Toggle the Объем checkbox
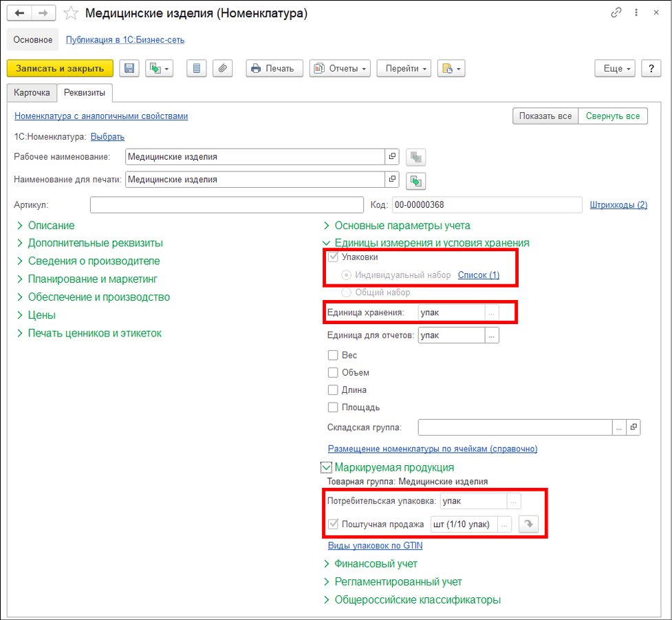This screenshot has width=672, height=620. pyautogui.click(x=333, y=373)
